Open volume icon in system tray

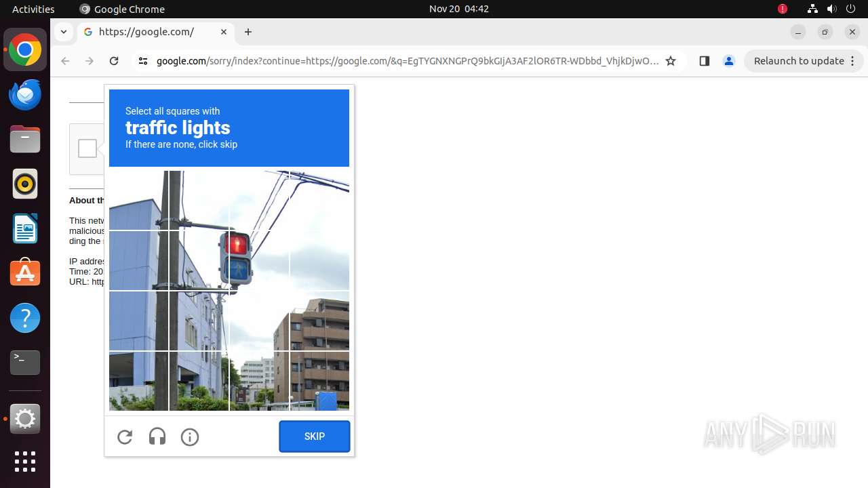click(831, 9)
